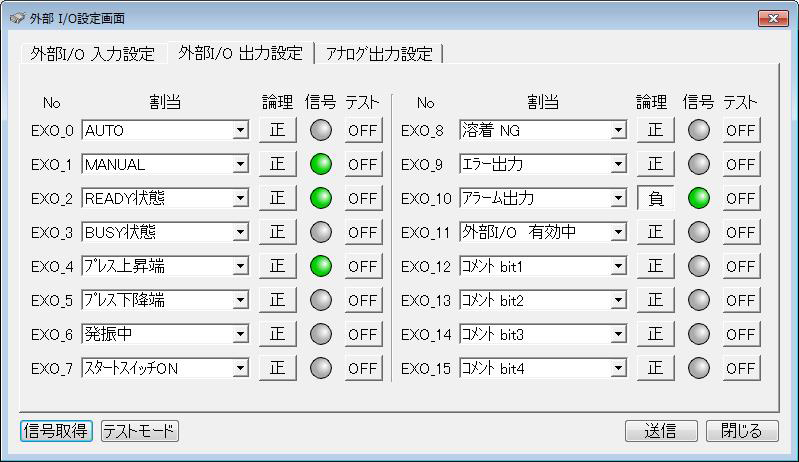Click the signal lamp next to EXO_4
The height and width of the screenshot is (462, 799).
321,266
